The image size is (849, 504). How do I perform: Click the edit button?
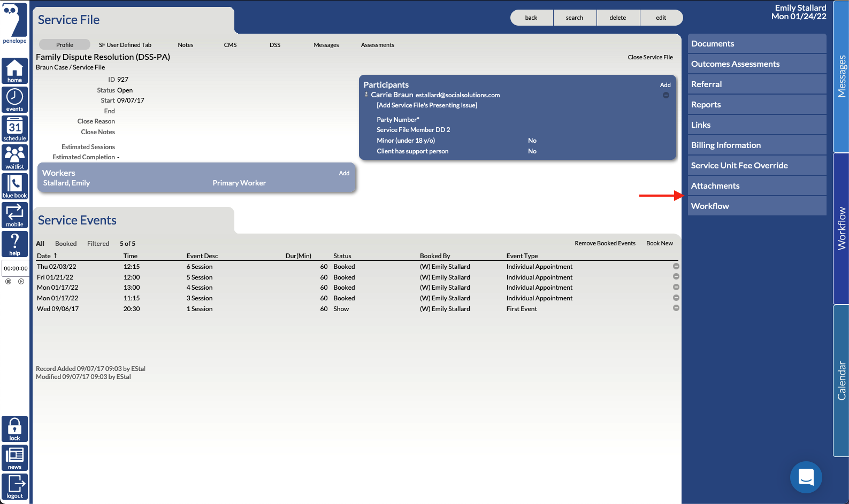point(661,18)
